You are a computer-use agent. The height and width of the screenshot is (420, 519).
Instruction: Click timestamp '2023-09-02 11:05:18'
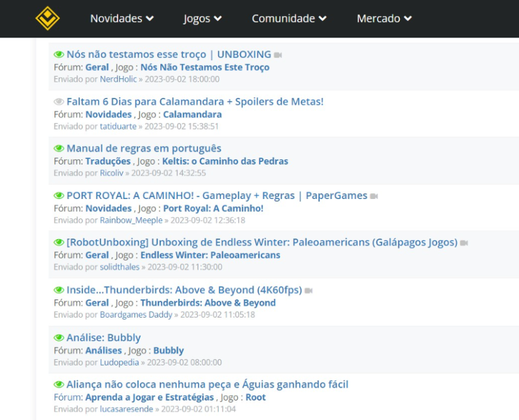click(x=217, y=314)
